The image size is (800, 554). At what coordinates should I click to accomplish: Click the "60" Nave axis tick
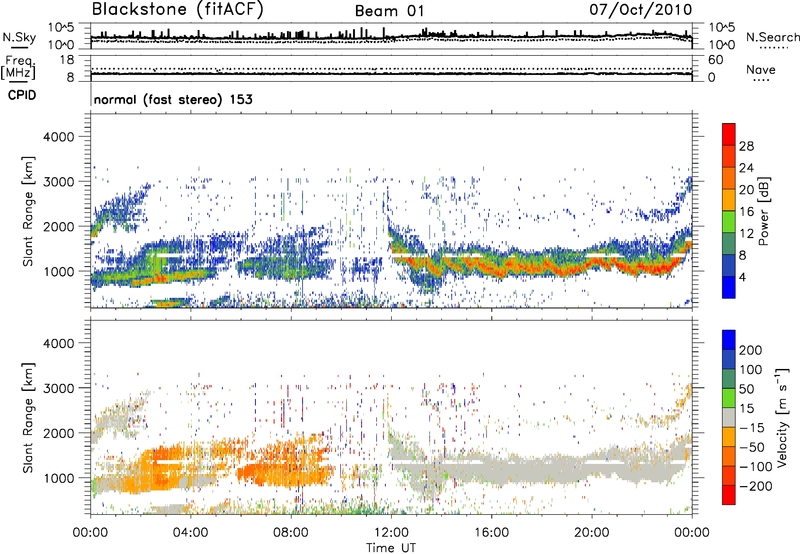pos(715,60)
